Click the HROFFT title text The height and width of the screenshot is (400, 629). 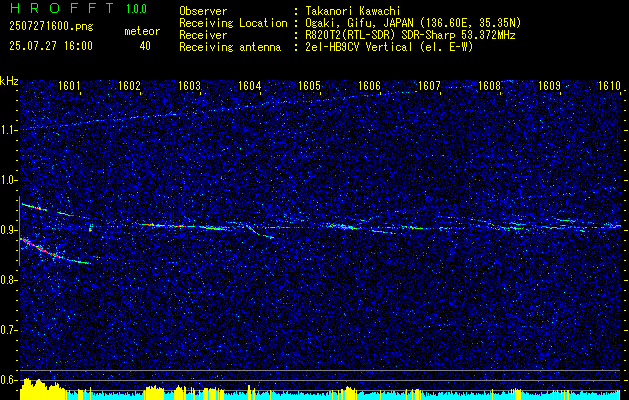pos(63,8)
